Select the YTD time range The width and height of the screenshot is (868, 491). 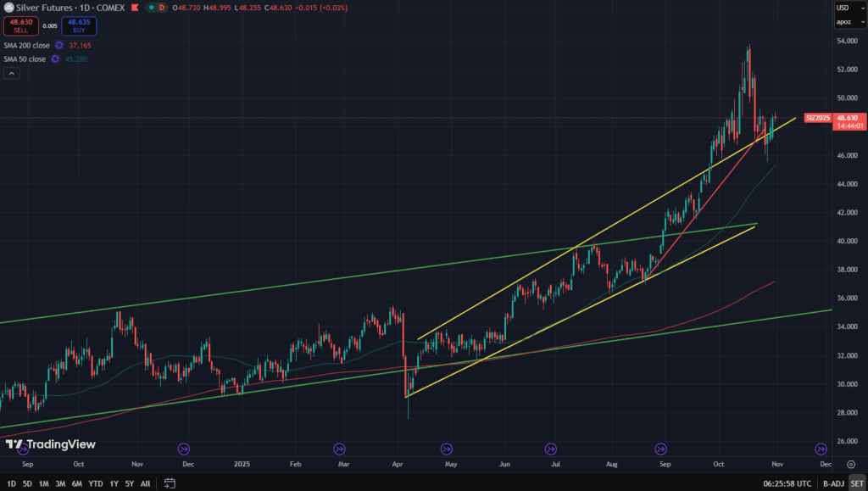click(95, 483)
